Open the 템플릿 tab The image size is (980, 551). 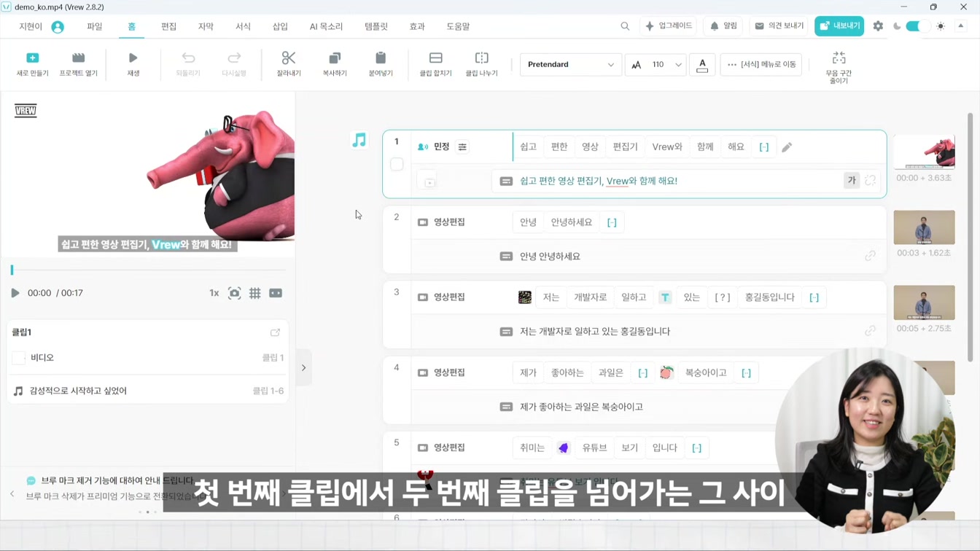click(x=376, y=26)
